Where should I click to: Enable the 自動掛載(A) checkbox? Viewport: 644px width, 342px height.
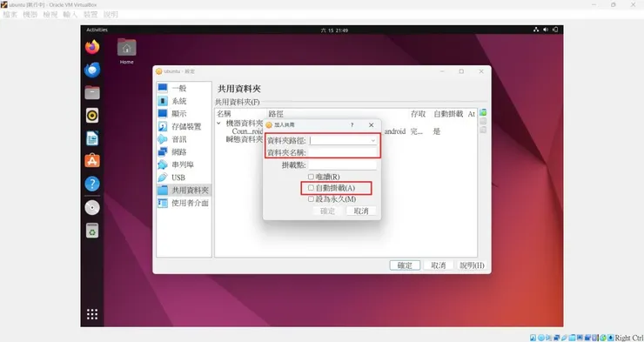pos(311,188)
